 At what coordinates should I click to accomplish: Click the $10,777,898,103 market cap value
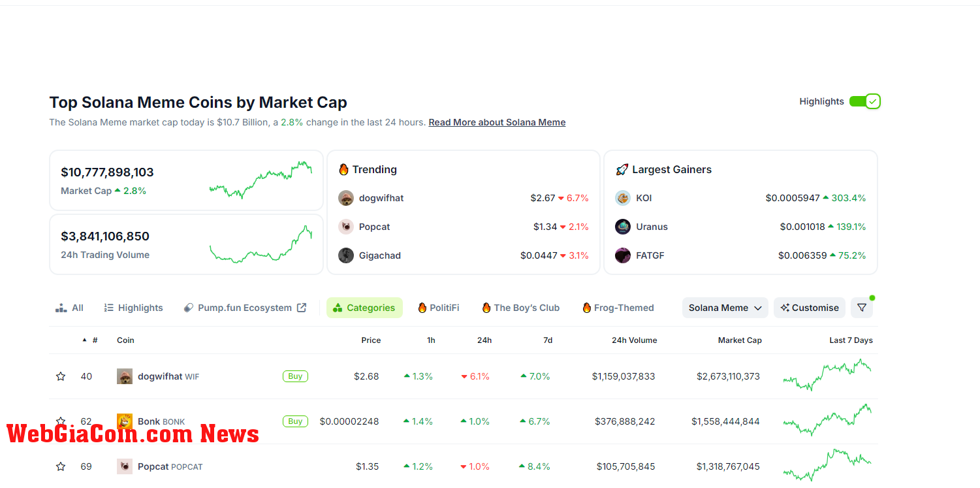(x=107, y=172)
